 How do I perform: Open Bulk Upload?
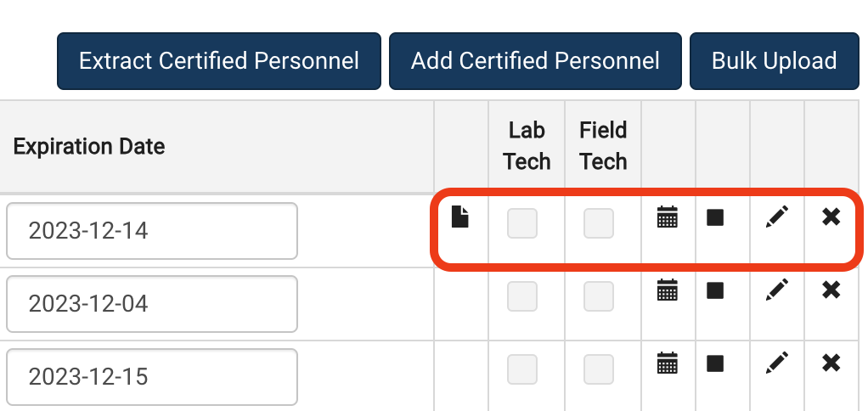tap(774, 61)
